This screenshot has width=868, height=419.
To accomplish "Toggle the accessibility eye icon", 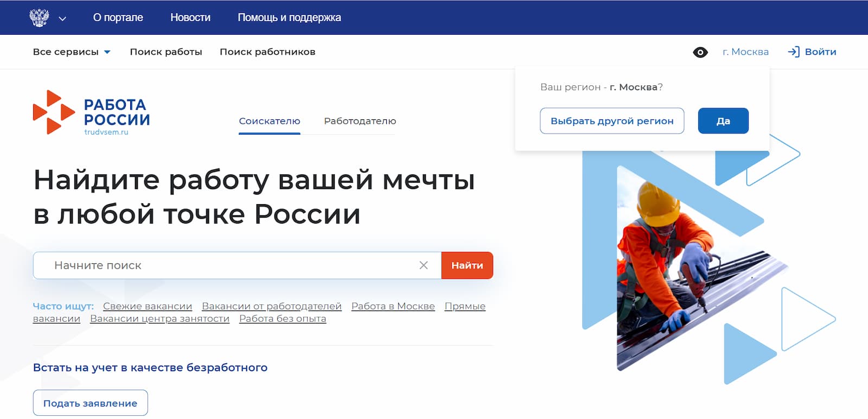I will (x=700, y=52).
